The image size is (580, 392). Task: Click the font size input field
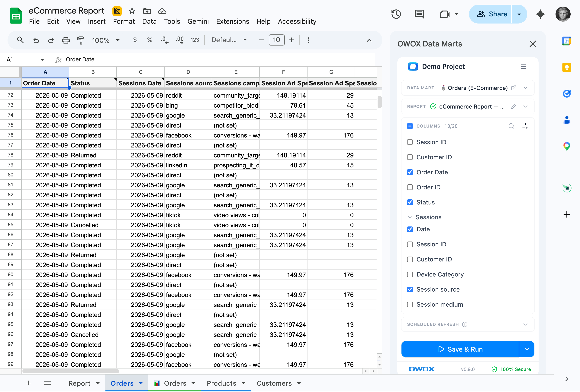coord(276,40)
